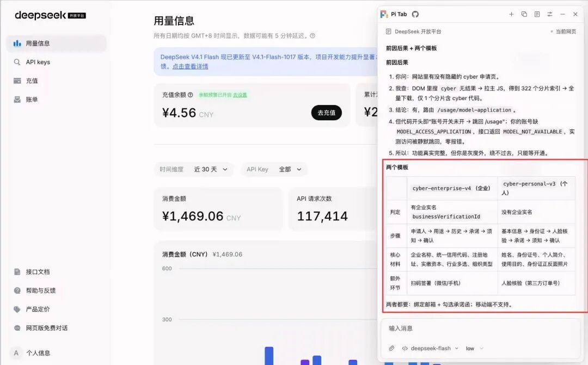This screenshot has width=588, height=365.
Task: Click the 输入消息 message input field
Action: pyautogui.click(x=481, y=329)
